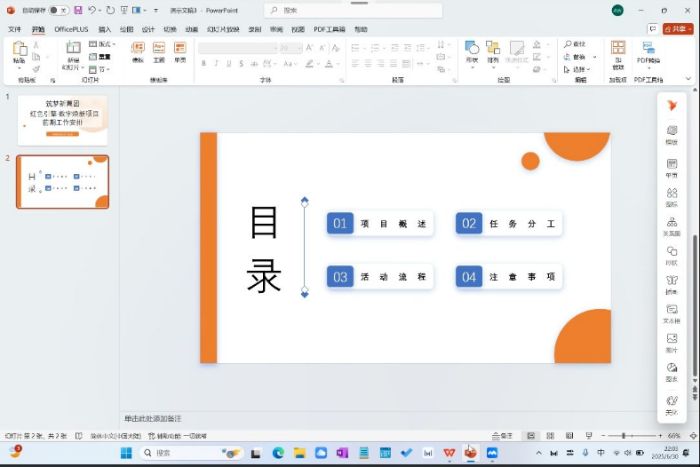Open the Select dropdown in editing group
This screenshot has width=700, height=467.
[575, 69]
